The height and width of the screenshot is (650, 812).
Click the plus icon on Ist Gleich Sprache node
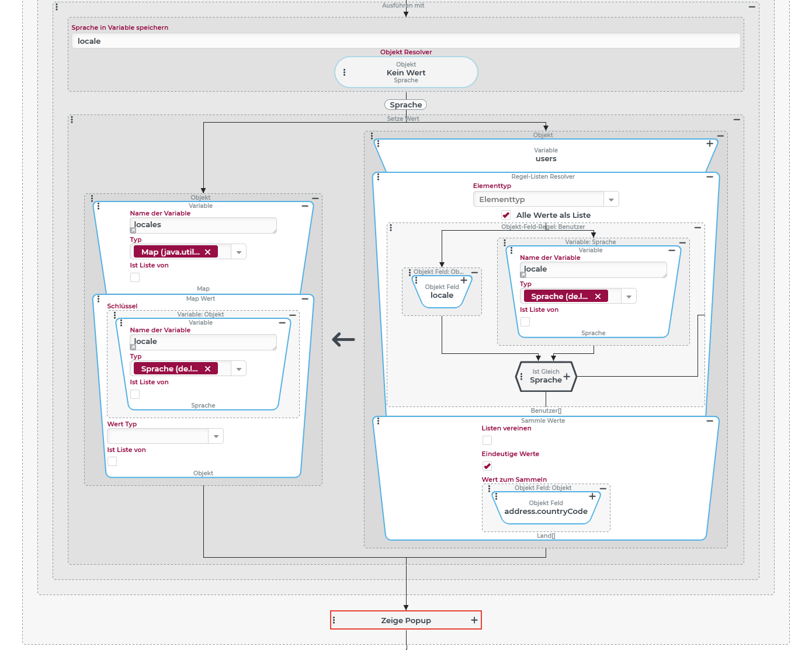(x=566, y=377)
